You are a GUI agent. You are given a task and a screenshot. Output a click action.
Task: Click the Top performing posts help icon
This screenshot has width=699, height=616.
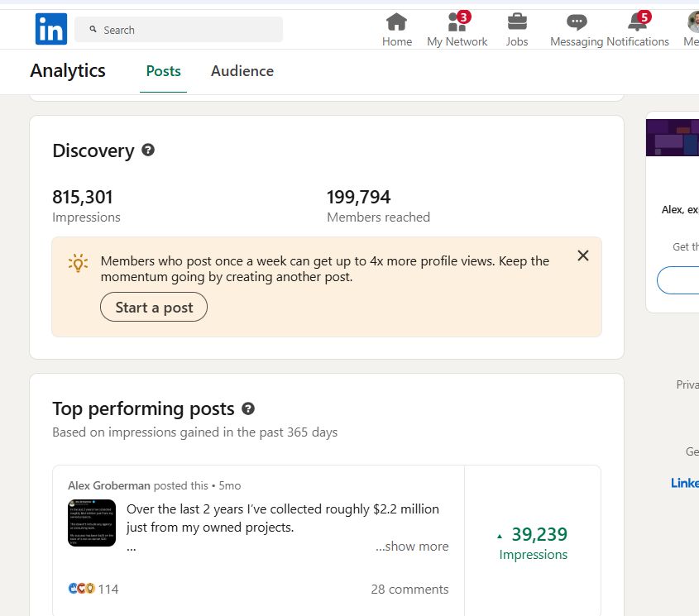pos(248,408)
